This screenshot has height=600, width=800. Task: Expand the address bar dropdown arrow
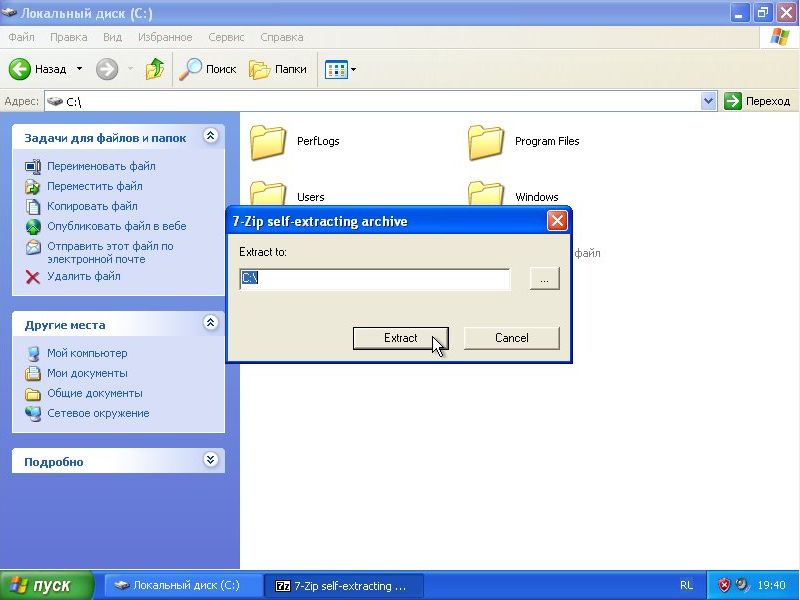coord(708,101)
